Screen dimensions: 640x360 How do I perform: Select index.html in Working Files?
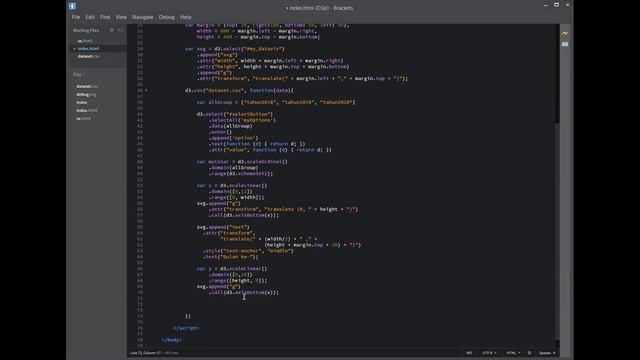pyautogui.click(x=88, y=49)
